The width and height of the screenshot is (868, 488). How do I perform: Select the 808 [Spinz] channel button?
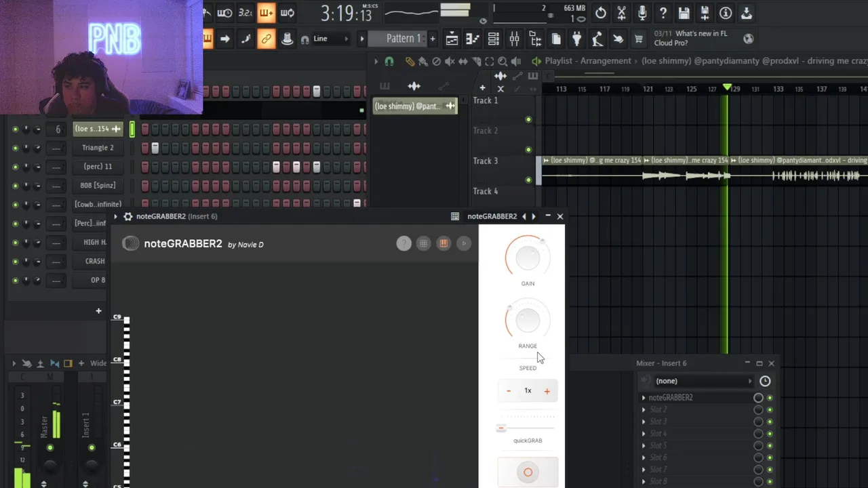(98, 186)
